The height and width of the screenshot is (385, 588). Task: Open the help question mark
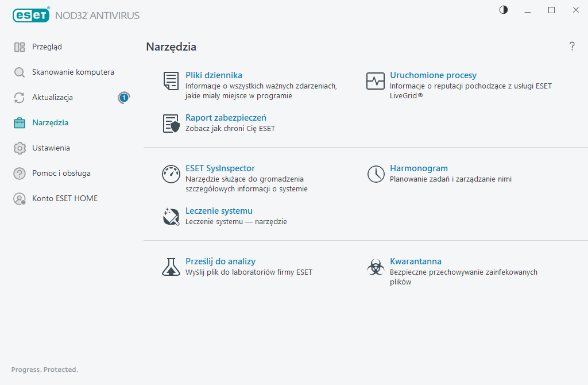point(572,47)
